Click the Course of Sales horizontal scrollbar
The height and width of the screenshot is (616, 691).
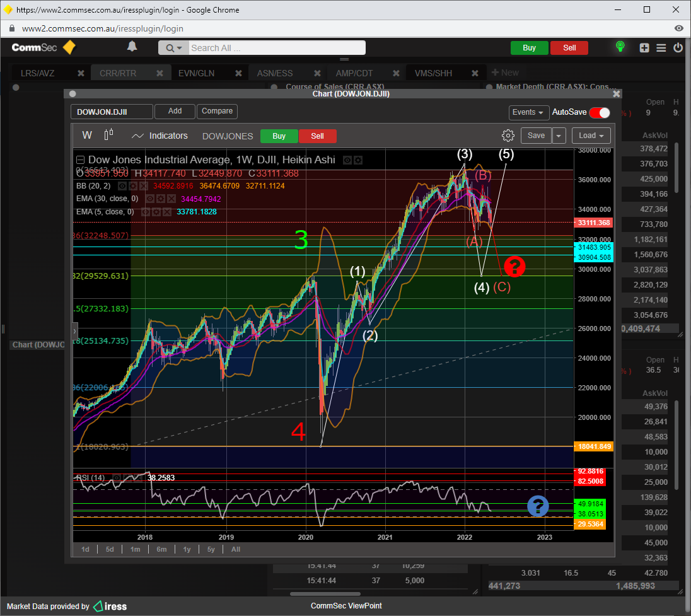tap(325, 593)
